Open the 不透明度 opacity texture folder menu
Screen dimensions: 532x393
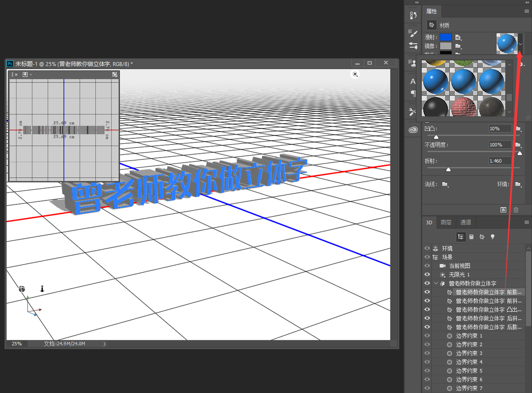(x=518, y=145)
